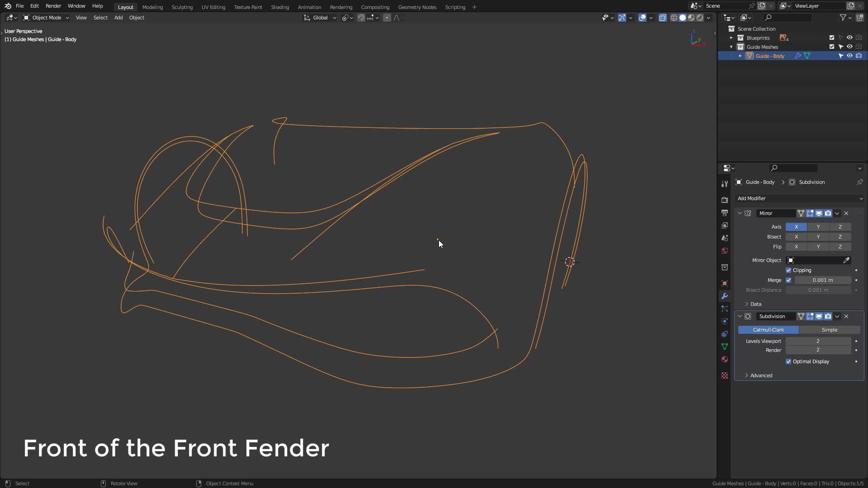Hide Guide - Body object via eye icon
The height and width of the screenshot is (488, 868).
click(849, 56)
